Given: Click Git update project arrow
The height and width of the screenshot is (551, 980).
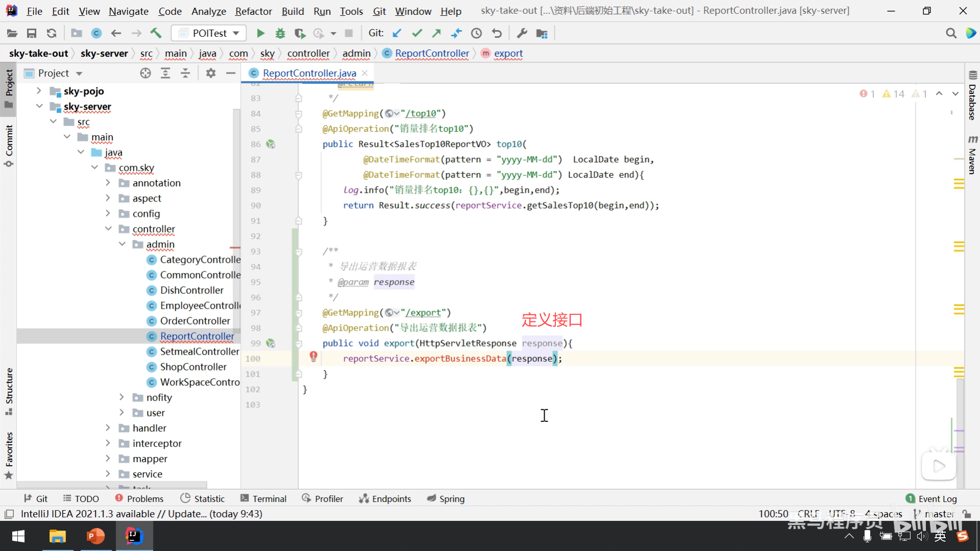Looking at the screenshot, I should click(x=397, y=33).
